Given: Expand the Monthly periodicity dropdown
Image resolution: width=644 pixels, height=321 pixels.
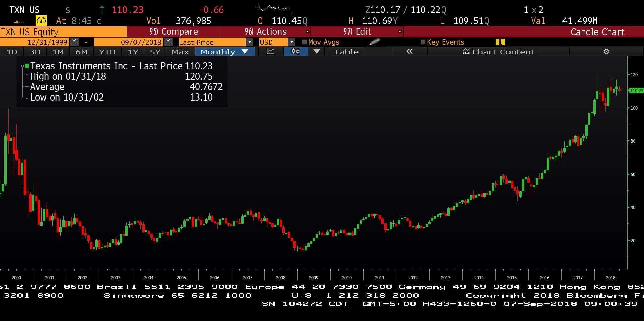Looking at the screenshot, I should tap(245, 52).
